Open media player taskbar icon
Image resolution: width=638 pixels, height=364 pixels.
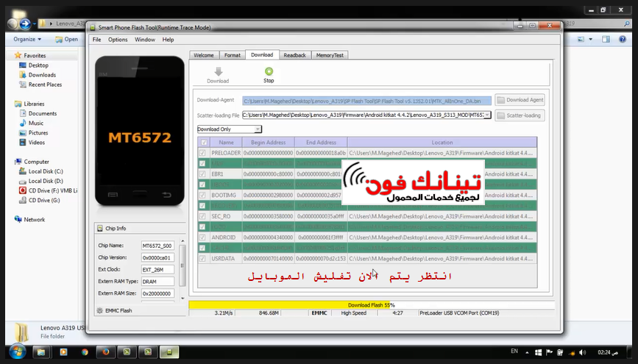coord(63,352)
